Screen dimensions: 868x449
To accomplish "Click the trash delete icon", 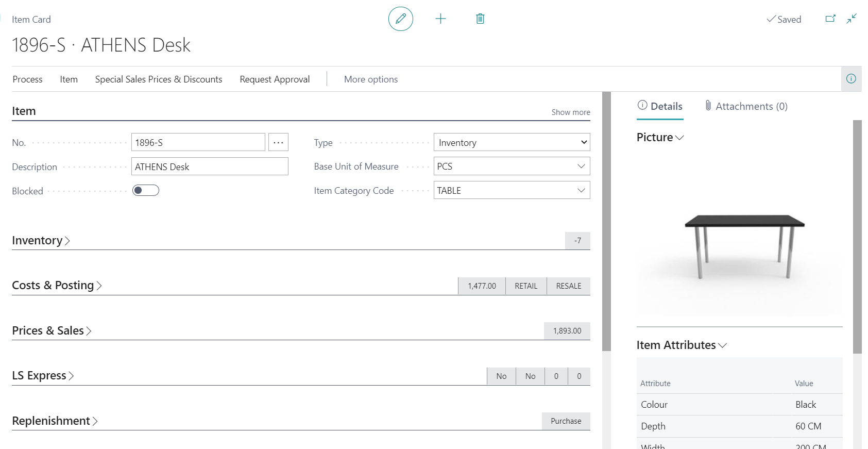I will tap(480, 19).
